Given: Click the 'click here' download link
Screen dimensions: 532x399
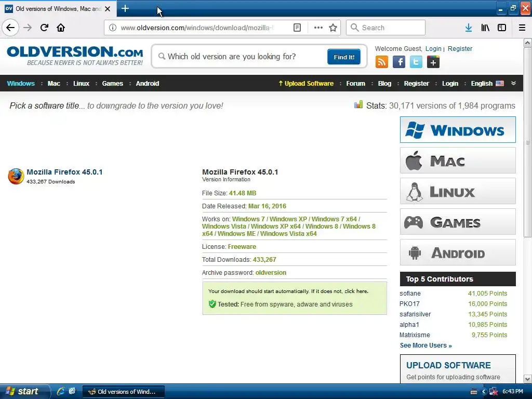Looking at the screenshot, I should point(356,291).
